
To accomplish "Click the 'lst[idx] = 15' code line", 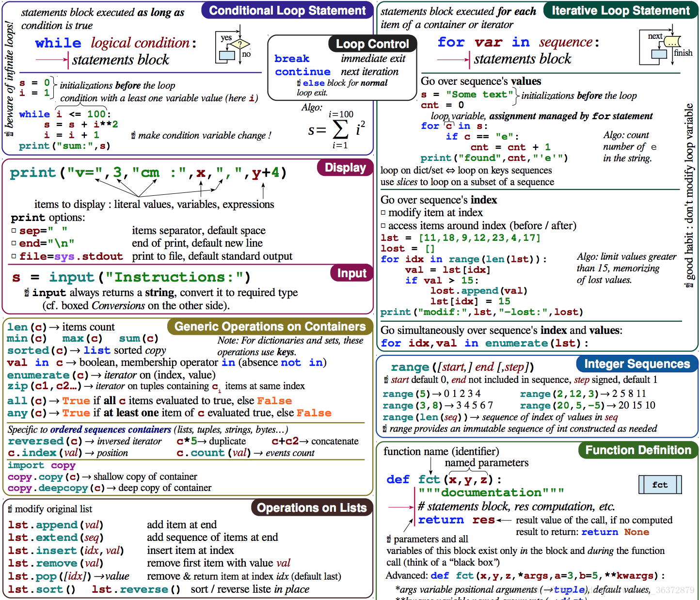I will (470, 301).
